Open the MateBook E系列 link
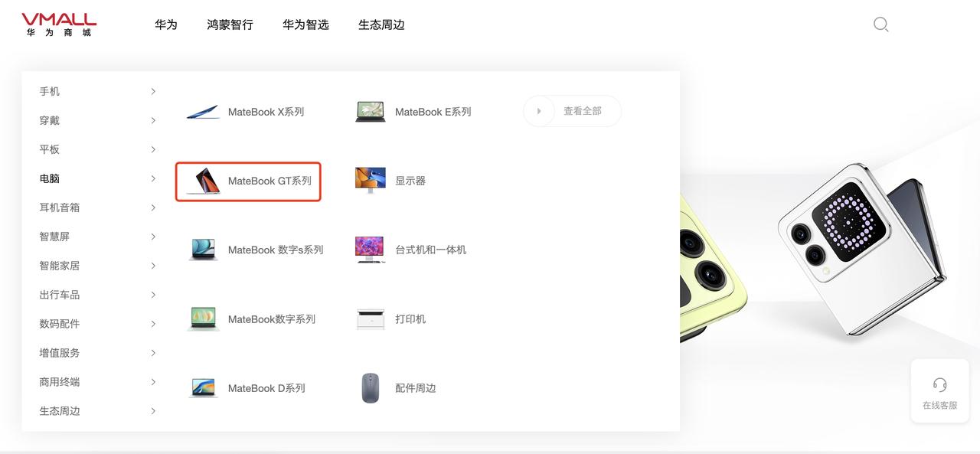Screen dimensions: 980x454 click(433, 112)
